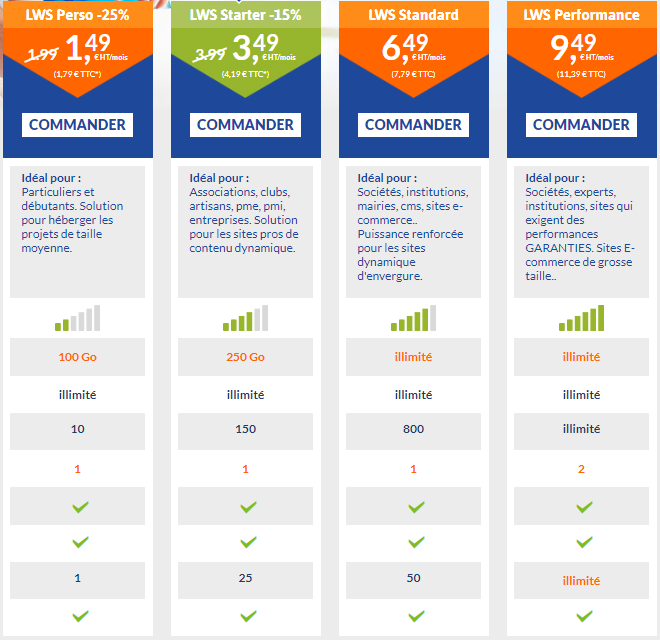This screenshot has height=640, width=660.
Task: Click the second checkmark in LWS Standard column
Action: pyautogui.click(x=416, y=541)
